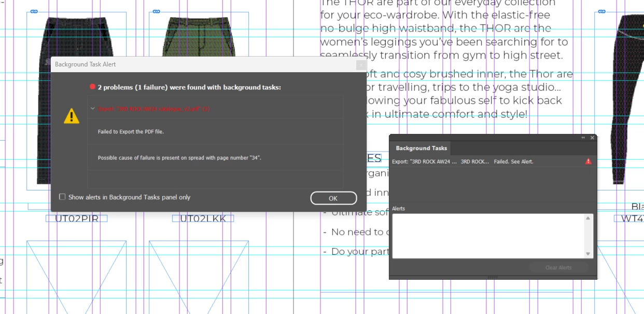
Task: Collapse the red Export catalogue_v2.pdf alert entry
Action: [x=93, y=109]
